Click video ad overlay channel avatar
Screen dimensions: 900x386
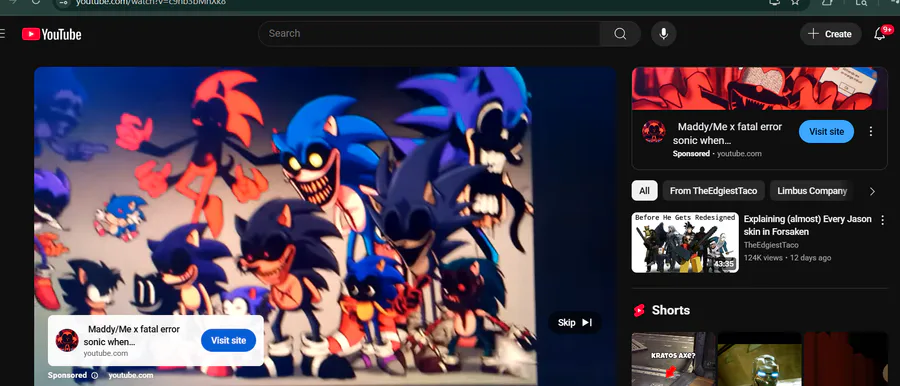click(67, 340)
